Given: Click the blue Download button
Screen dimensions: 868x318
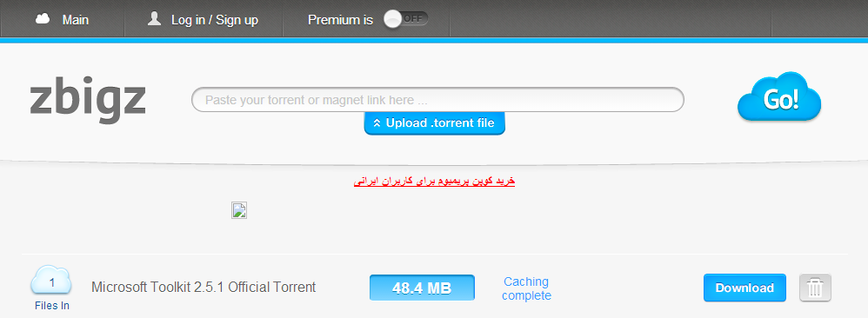Looking at the screenshot, I should [744, 288].
